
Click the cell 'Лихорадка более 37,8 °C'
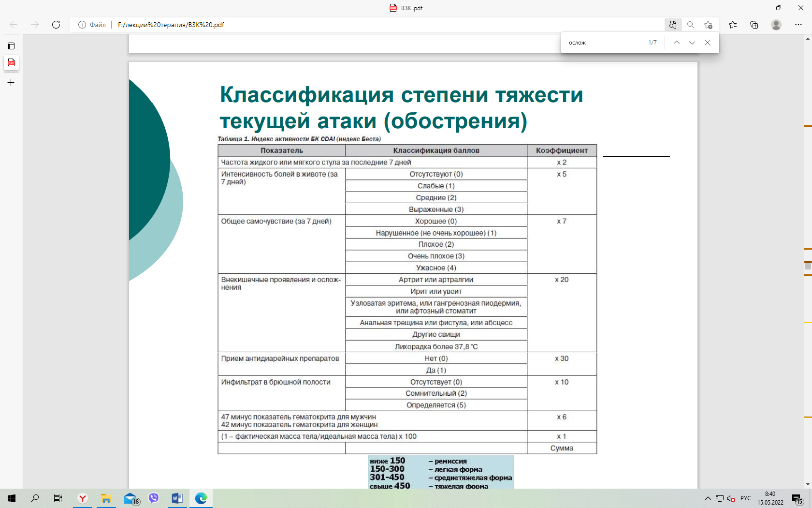(x=436, y=346)
